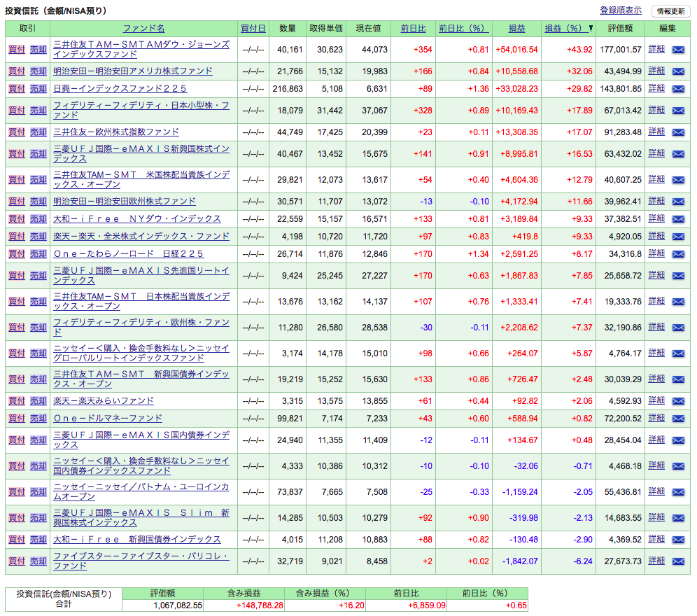Viewport: 697px width, 616px height.
Task: Open the 登録順表示 link
Action: point(621,10)
